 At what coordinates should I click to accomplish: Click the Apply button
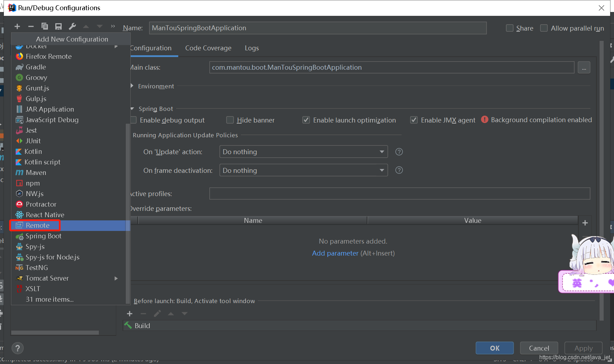(583, 348)
